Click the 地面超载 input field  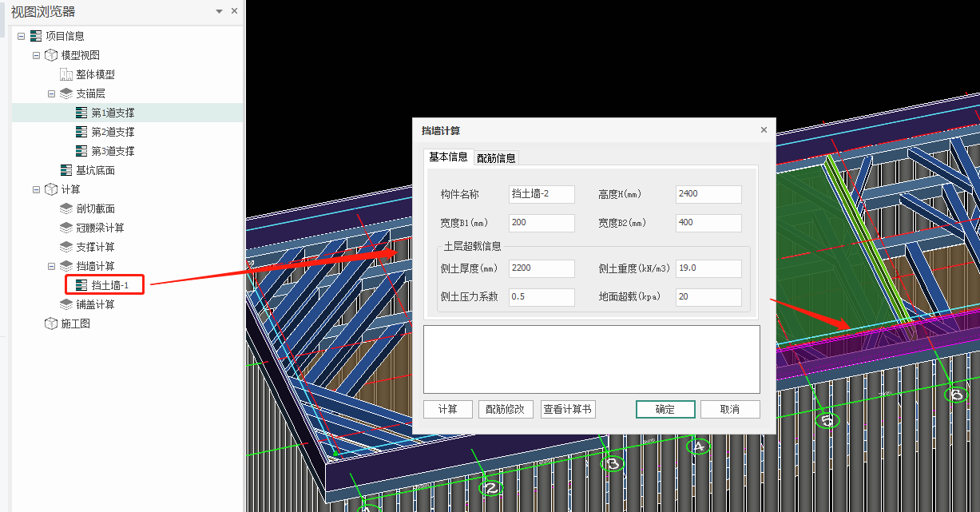pyautogui.click(x=708, y=296)
